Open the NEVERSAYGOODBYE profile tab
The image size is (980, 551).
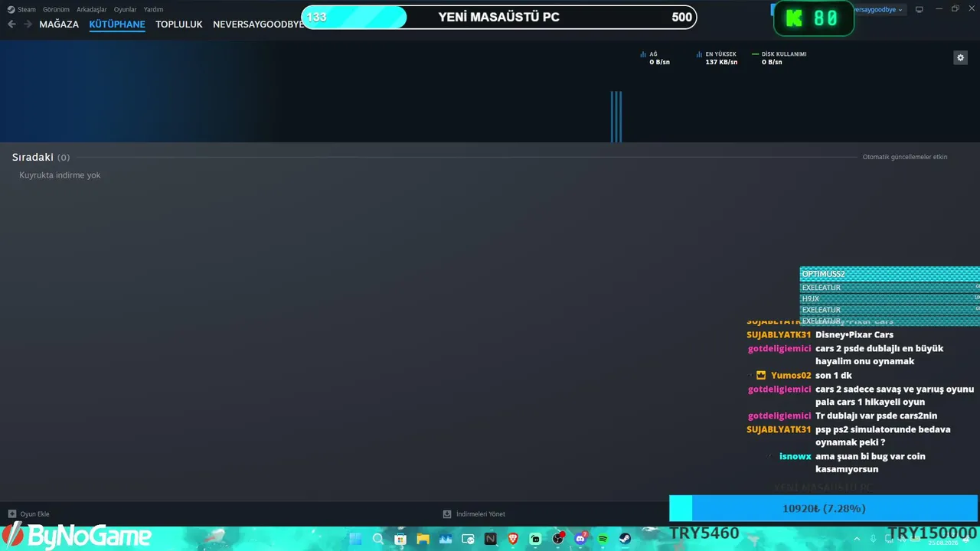pos(259,24)
